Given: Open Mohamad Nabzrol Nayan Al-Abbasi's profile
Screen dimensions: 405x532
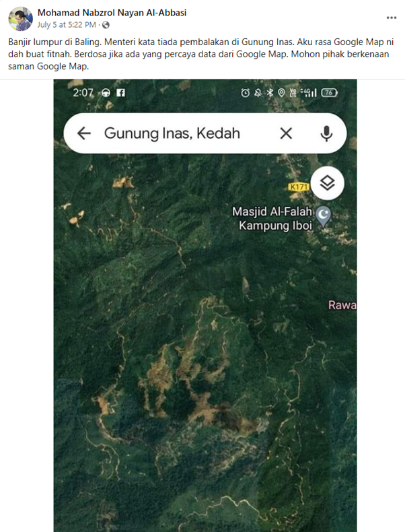Looking at the screenshot, I should click(112, 13).
